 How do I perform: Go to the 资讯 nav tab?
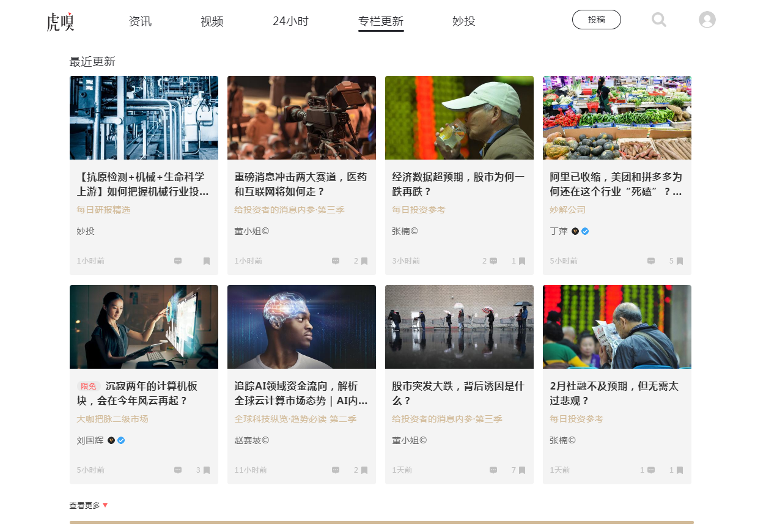[x=140, y=21]
